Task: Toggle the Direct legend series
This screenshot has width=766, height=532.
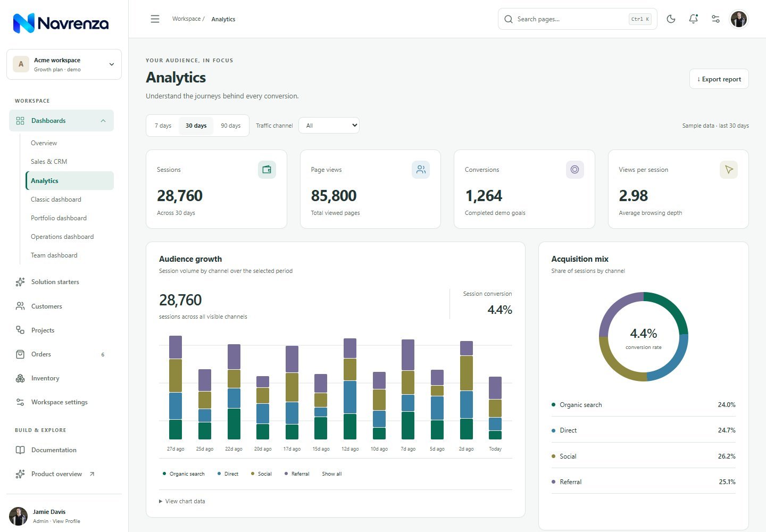Action: (x=228, y=474)
